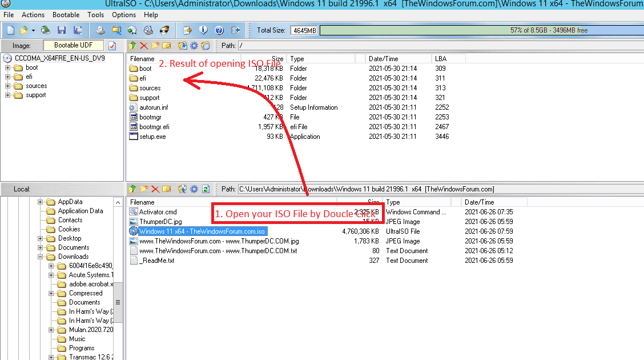This screenshot has width=644, height=360.
Task: Click the last folder icon in image toolbar
Action: pyautogui.click(x=206, y=46)
